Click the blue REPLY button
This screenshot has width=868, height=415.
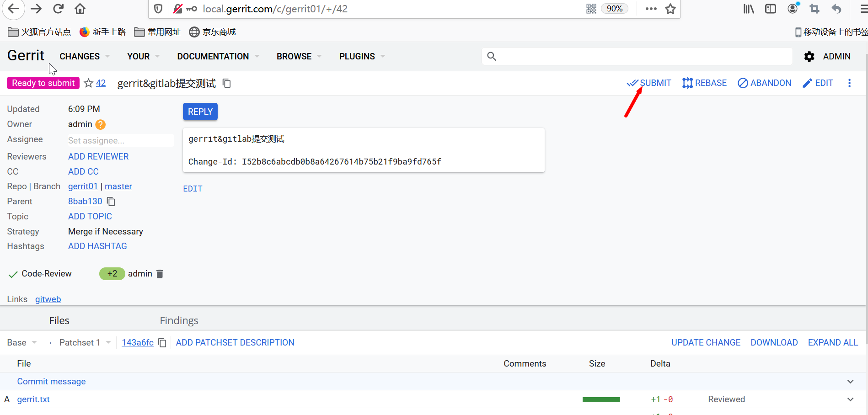(x=200, y=112)
